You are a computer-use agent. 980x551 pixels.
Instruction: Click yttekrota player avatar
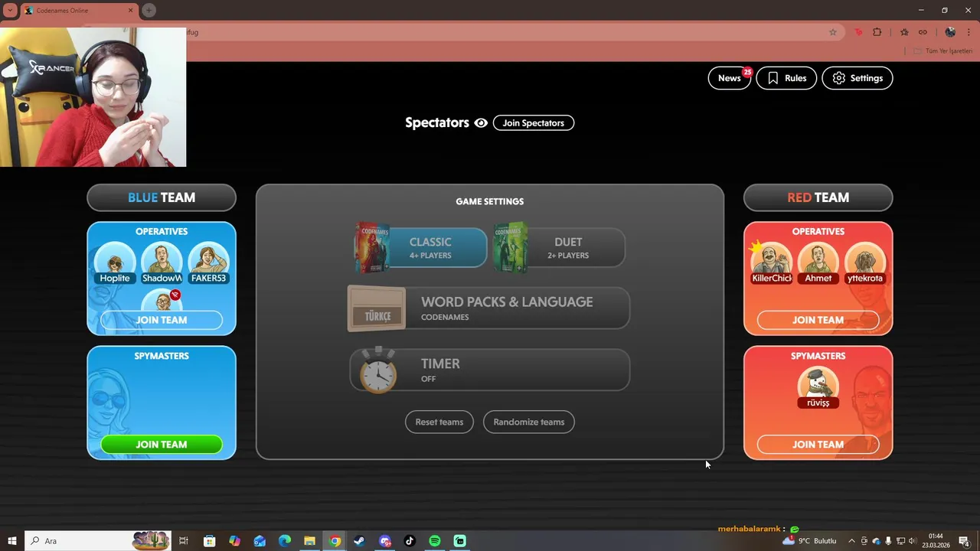tap(865, 262)
